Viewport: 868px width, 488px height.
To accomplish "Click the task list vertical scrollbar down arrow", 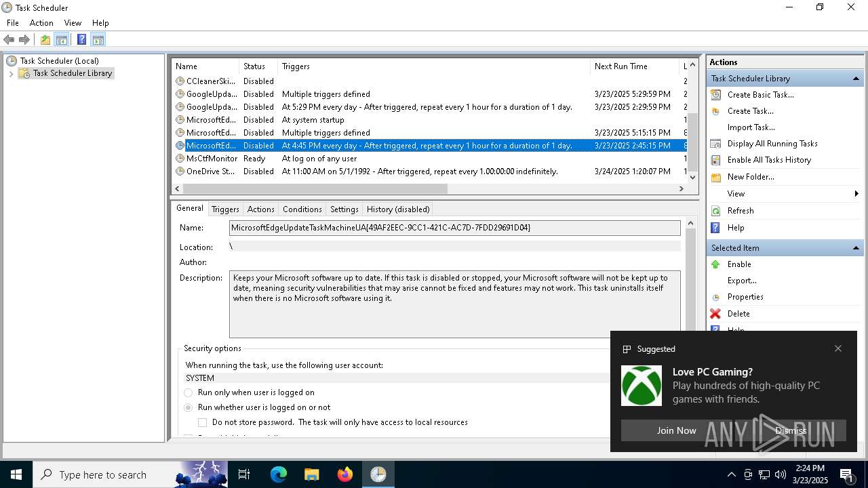I will point(693,178).
